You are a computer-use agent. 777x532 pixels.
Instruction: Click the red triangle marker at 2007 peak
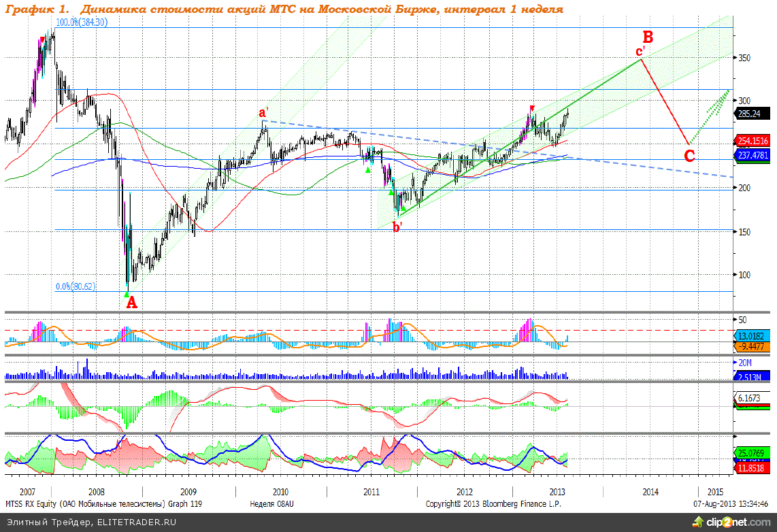43,39
